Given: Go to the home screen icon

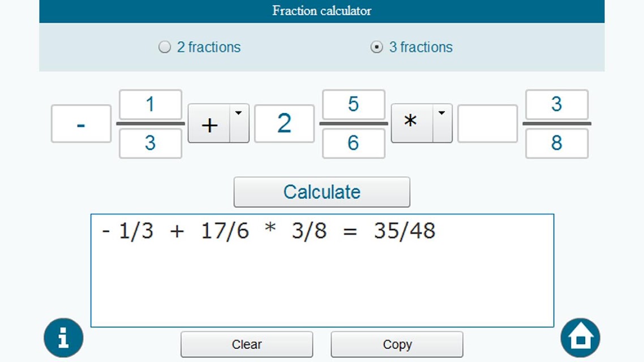Looking at the screenshot, I should pyautogui.click(x=580, y=338).
